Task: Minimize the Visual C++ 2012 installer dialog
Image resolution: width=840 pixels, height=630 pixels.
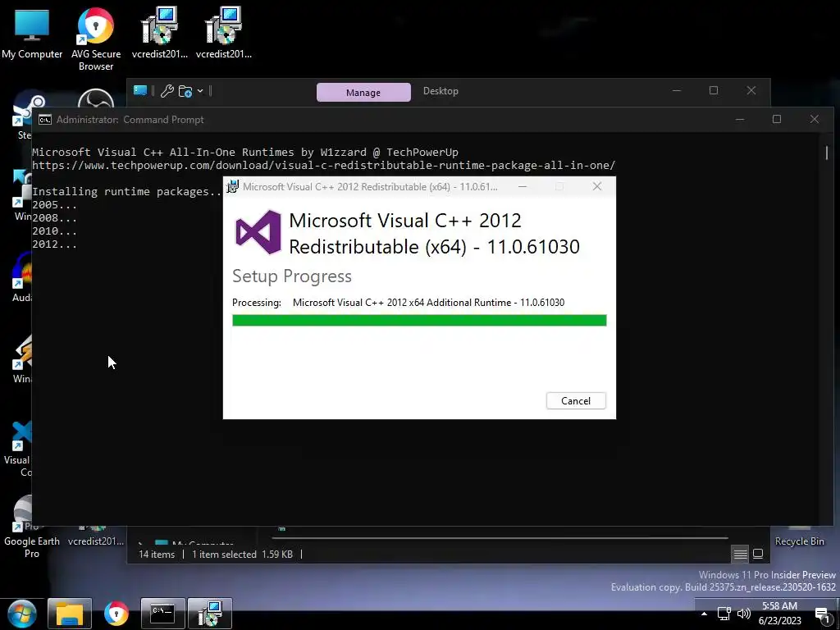Action: coord(523,186)
